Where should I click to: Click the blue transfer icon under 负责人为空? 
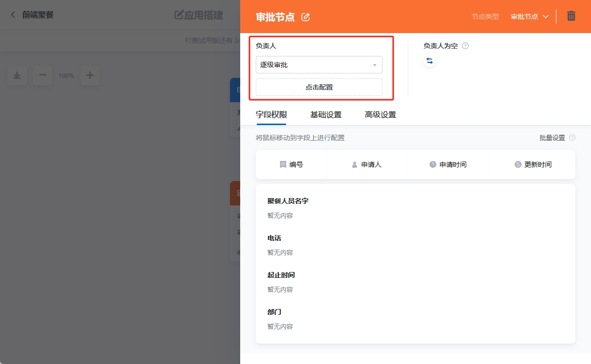tap(429, 61)
